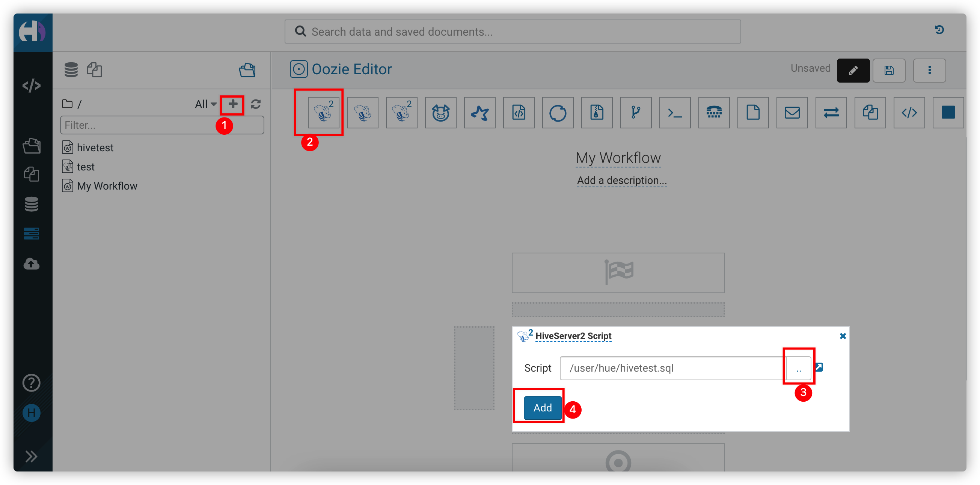The image size is (980, 485).
Task: Click the Edit pencil button
Action: click(853, 70)
